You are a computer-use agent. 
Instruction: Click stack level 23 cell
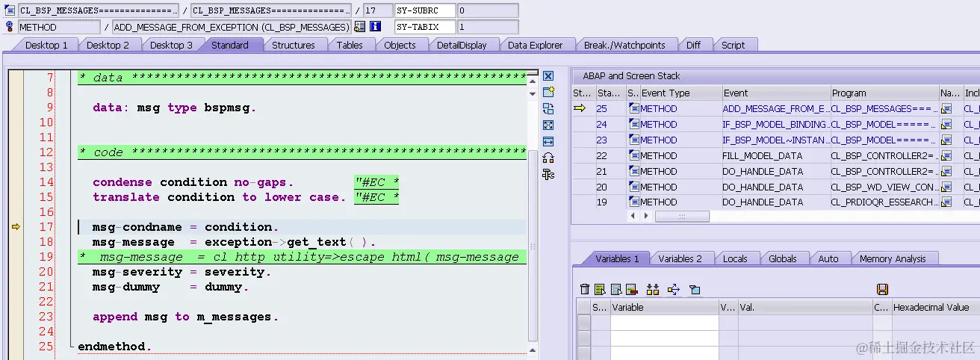610,140
